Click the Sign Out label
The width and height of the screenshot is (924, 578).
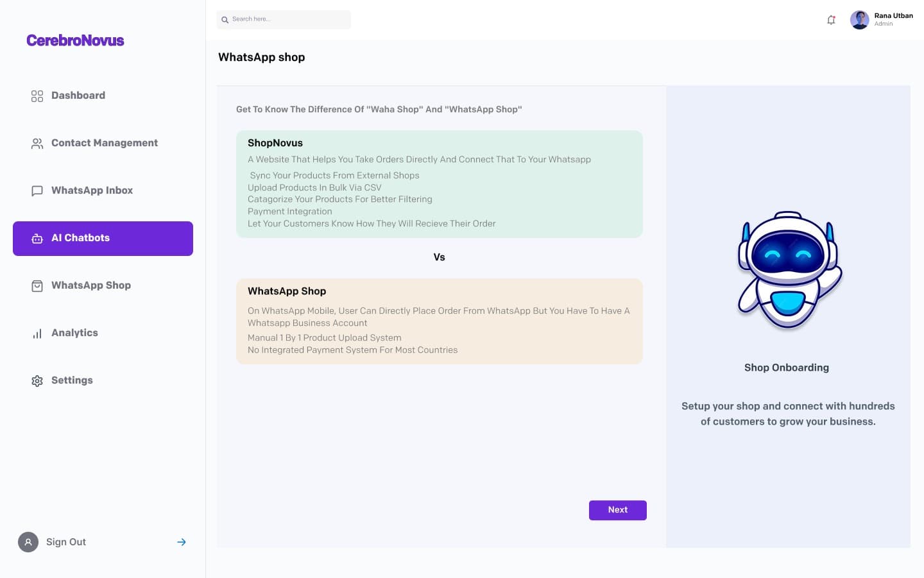click(x=65, y=542)
